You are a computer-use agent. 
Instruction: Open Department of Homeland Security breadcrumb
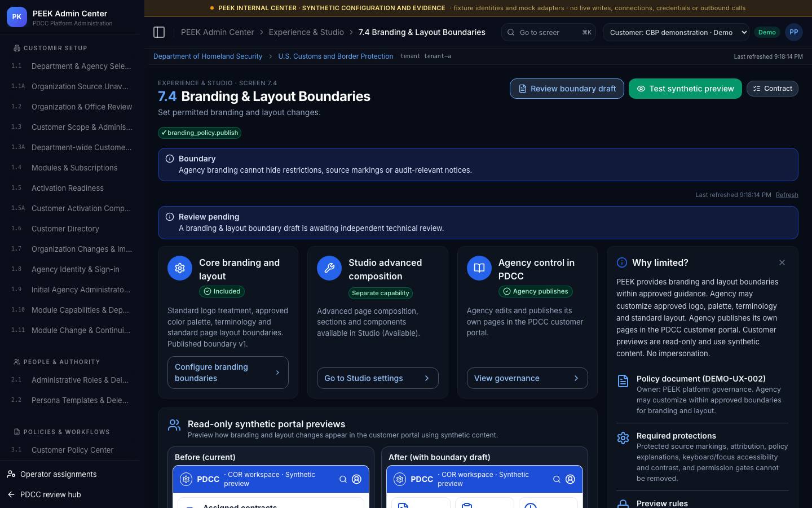coord(208,56)
